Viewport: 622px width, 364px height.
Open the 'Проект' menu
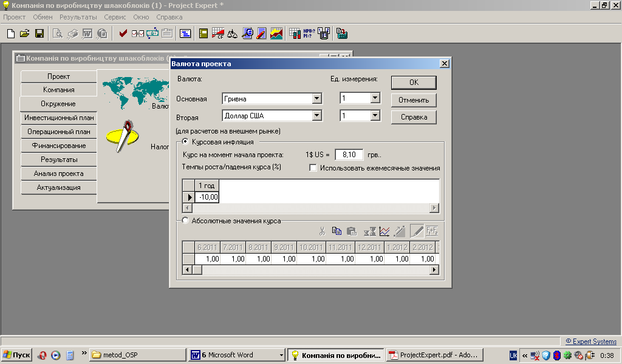pyautogui.click(x=15, y=17)
